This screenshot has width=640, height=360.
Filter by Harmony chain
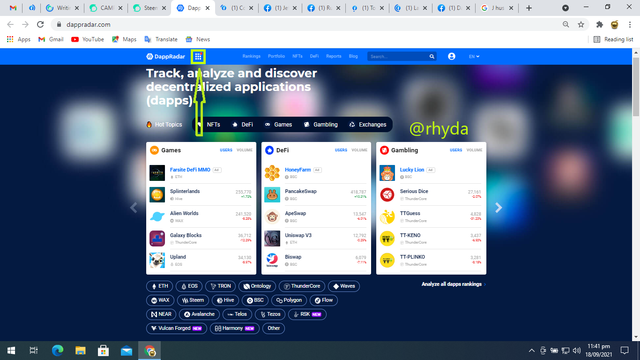pos(234,328)
